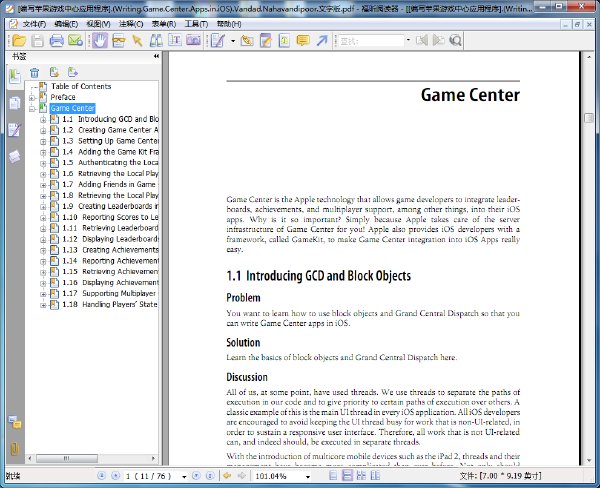The height and width of the screenshot is (488, 600).
Task: Open the pages thumbnail sidebar icon
Action: click(x=15, y=103)
